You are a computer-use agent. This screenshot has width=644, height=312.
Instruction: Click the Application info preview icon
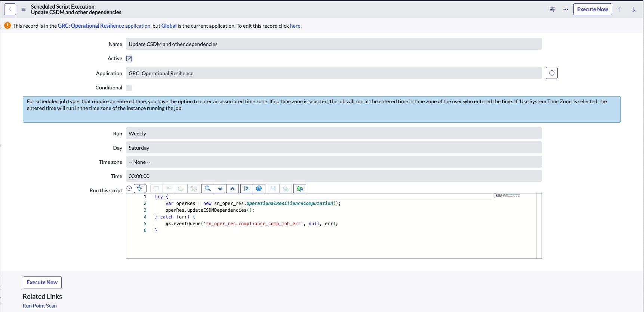(x=552, y=73)
